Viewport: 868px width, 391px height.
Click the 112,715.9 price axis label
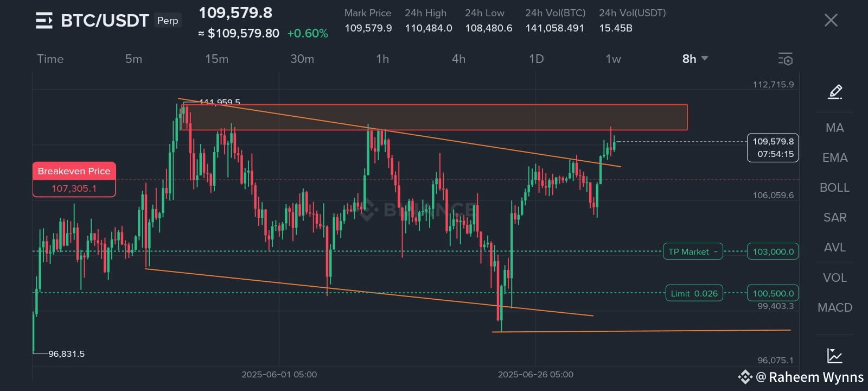[x=773, y=84]
